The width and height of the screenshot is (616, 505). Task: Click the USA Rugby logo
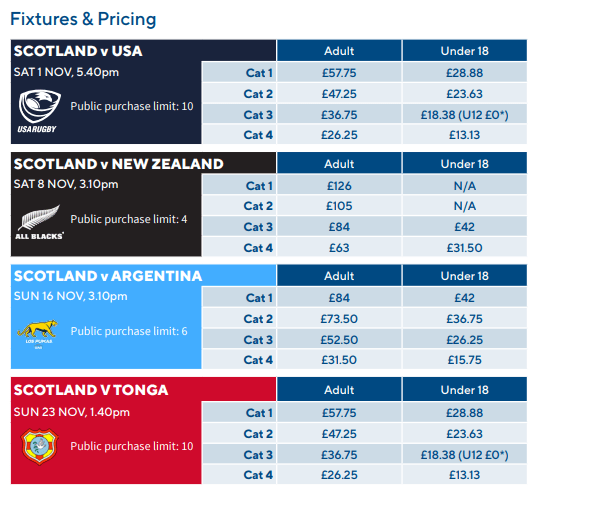[39, 110]
